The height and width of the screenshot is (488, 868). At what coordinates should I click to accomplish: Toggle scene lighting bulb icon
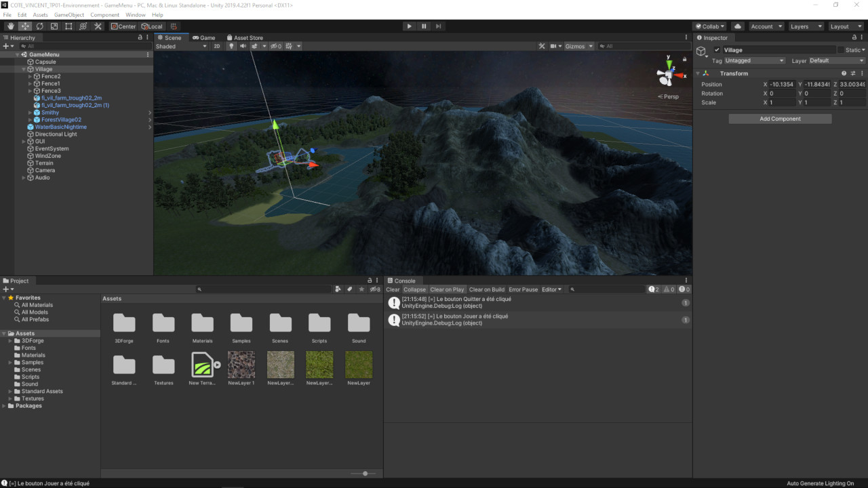(231, 46)
